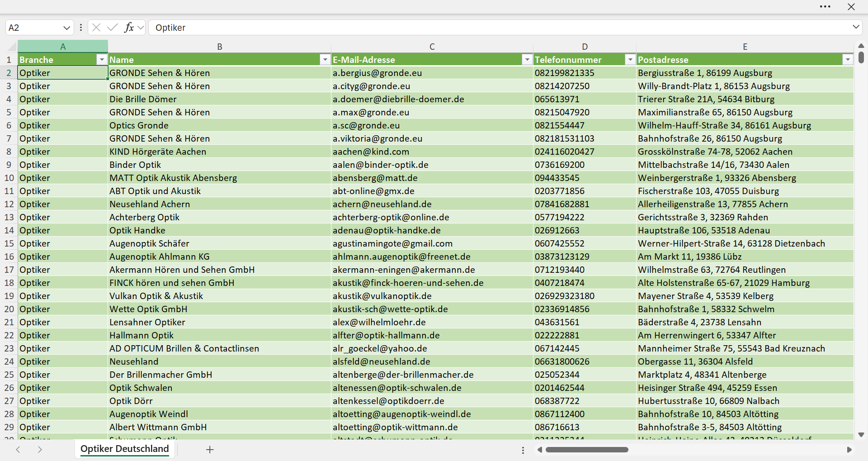Click the vertical scrollbar thumb

coord(861,57)
